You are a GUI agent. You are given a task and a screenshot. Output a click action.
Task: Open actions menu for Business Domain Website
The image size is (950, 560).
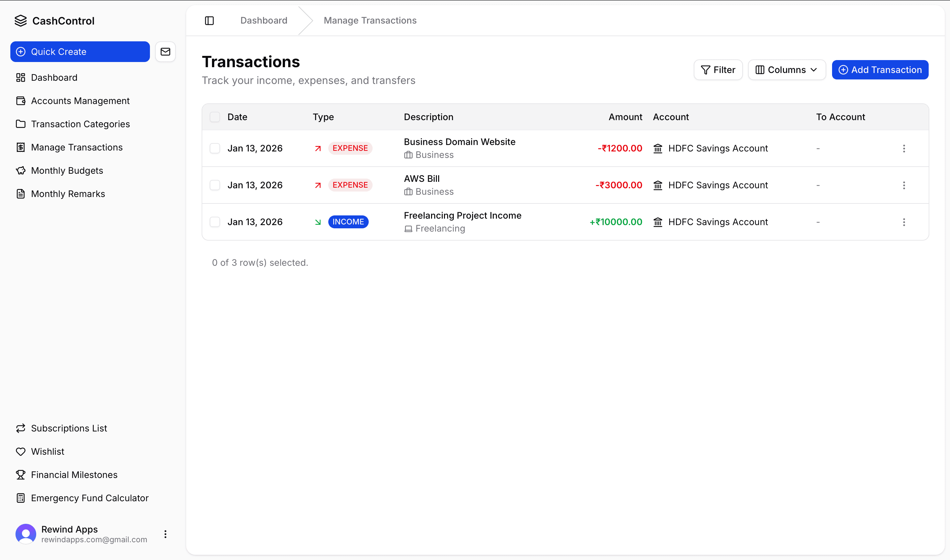click(904, 148)
